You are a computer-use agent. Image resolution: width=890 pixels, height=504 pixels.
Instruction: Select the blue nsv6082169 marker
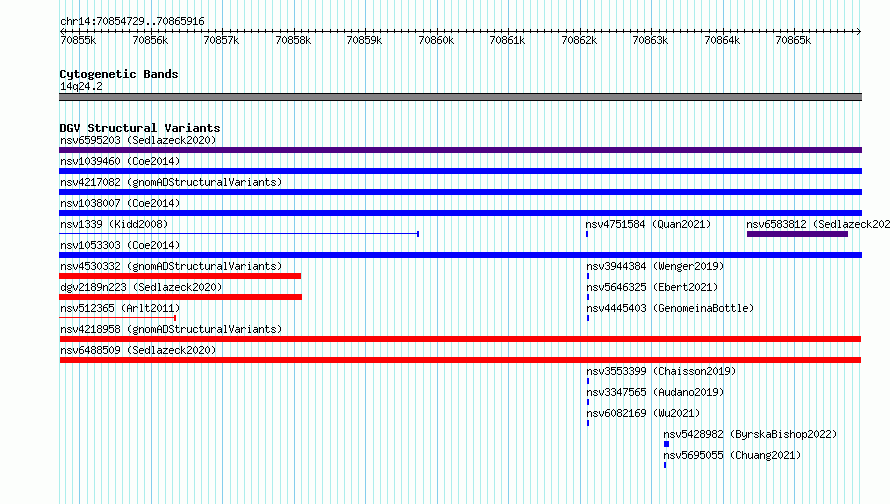click(588, 423)
